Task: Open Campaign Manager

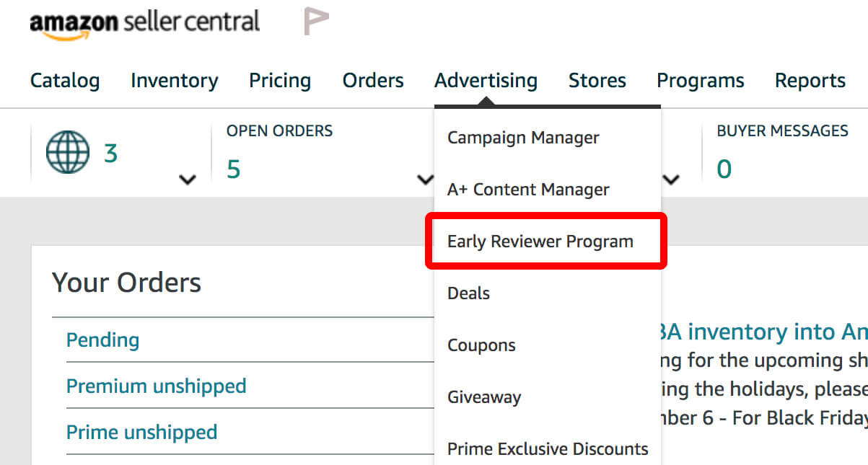Action: pos(523,138)
